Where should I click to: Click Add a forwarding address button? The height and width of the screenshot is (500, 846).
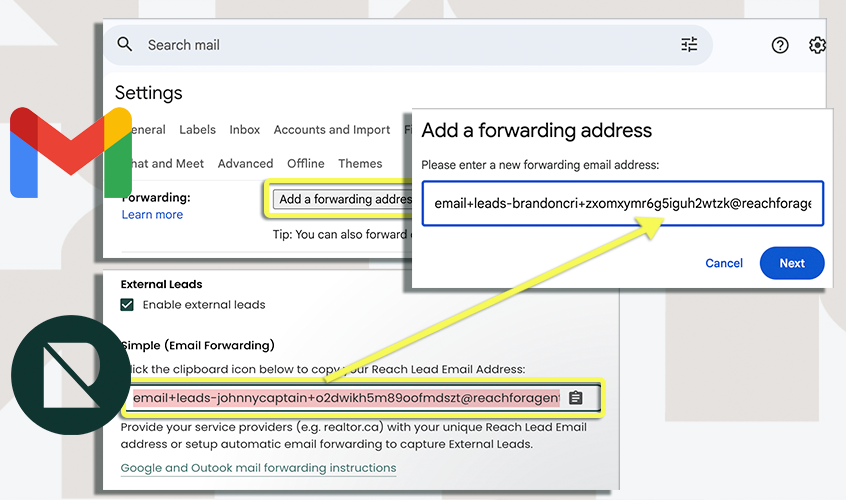(340, 199)
